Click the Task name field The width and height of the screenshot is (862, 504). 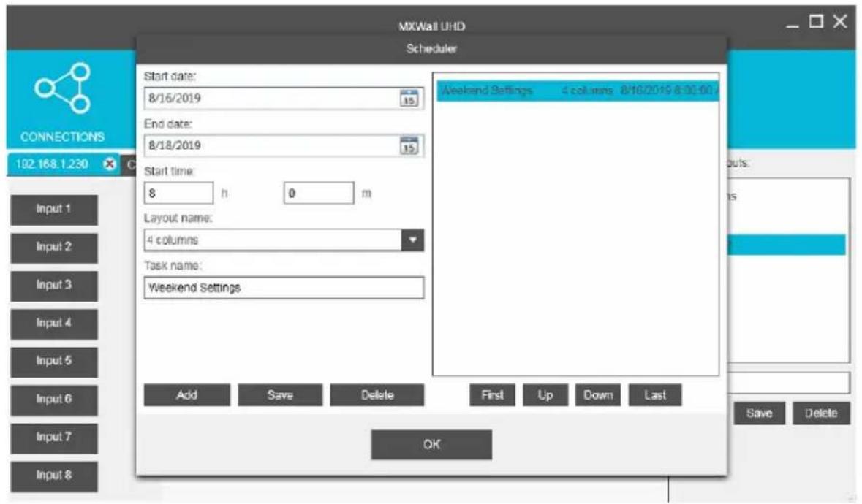click(x=284, y=288)
